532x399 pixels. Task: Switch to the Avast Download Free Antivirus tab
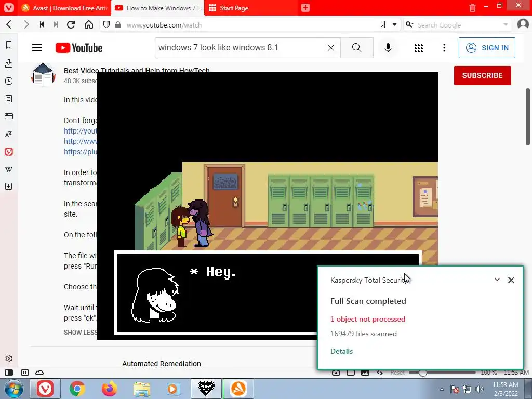pos(64,8)
